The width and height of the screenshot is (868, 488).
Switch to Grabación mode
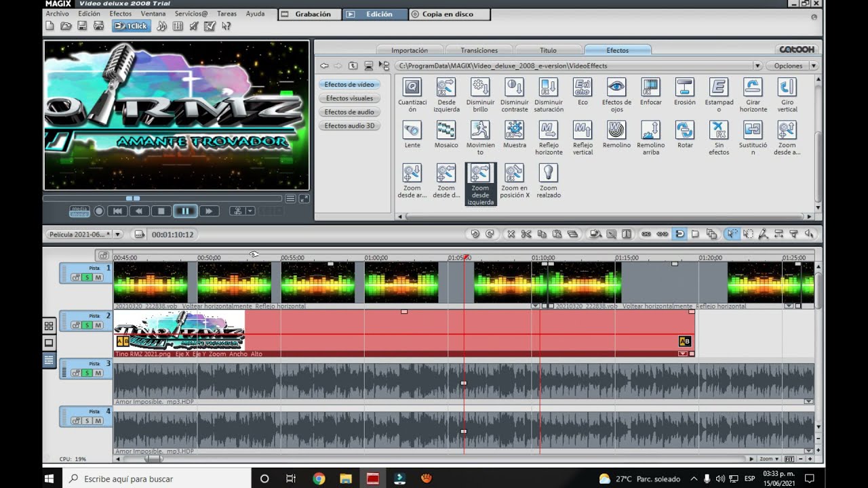point(309,14)
